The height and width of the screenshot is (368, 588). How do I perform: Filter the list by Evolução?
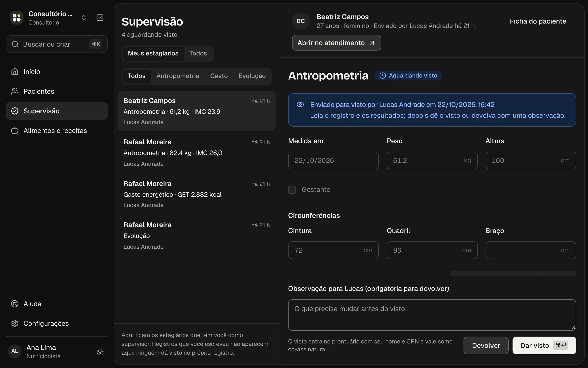click(252, 76)
